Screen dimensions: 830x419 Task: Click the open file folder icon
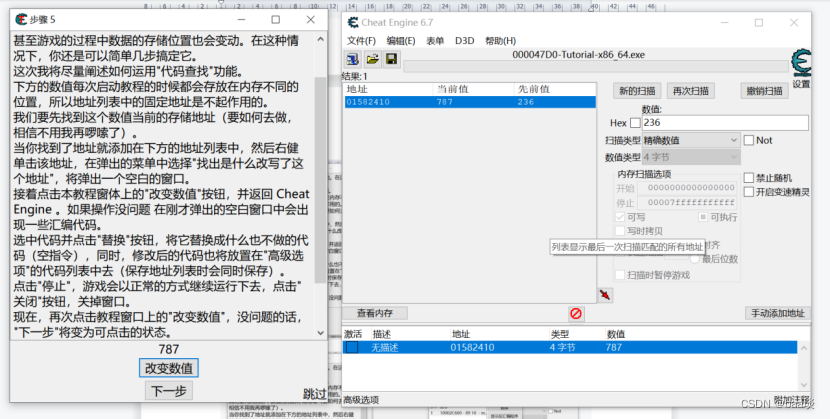pyautogui.click(x=373, y=59)
